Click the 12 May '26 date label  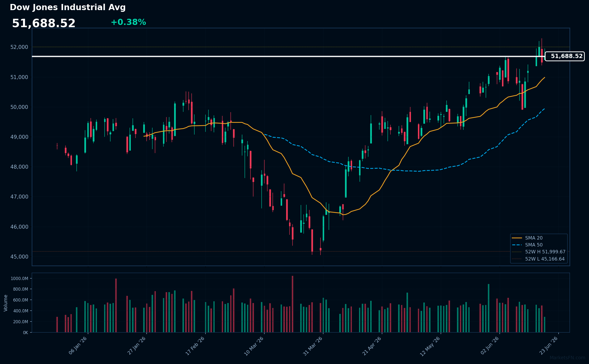(430, 346)
